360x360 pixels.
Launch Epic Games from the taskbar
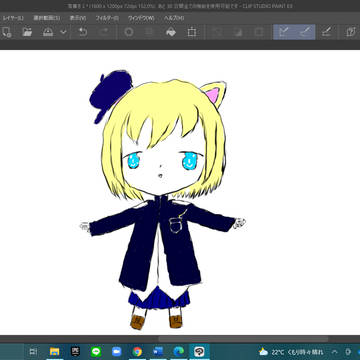[75, 352]
